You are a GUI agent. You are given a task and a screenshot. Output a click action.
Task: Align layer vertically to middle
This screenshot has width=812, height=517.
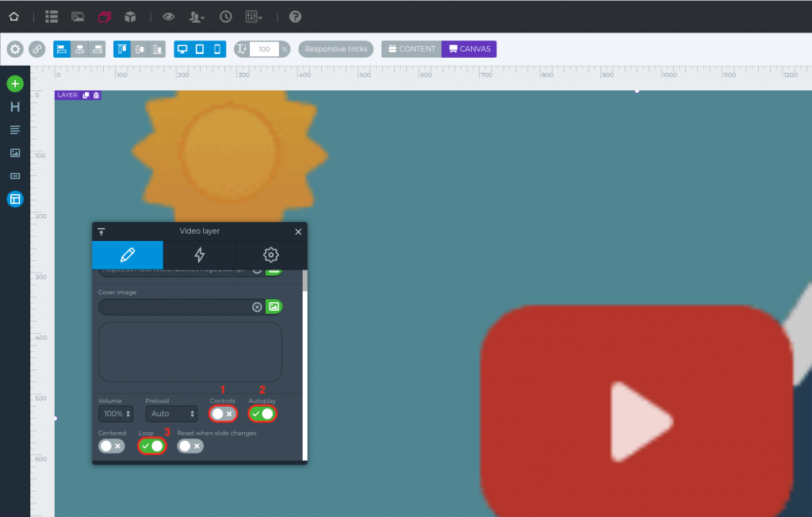140,49
